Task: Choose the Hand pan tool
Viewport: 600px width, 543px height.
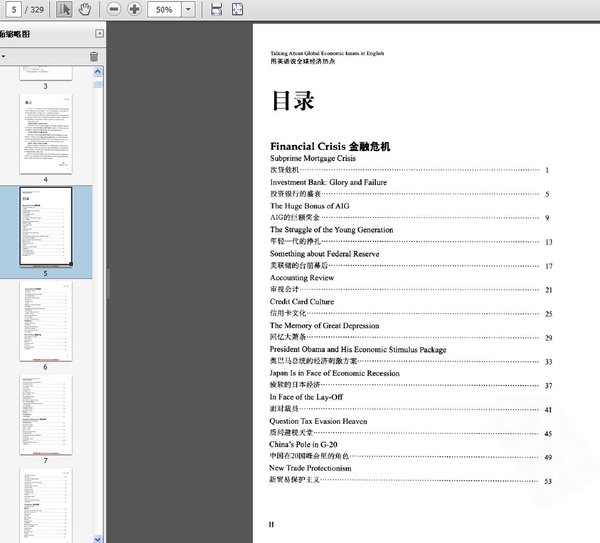Action: (x=85, y=9)
